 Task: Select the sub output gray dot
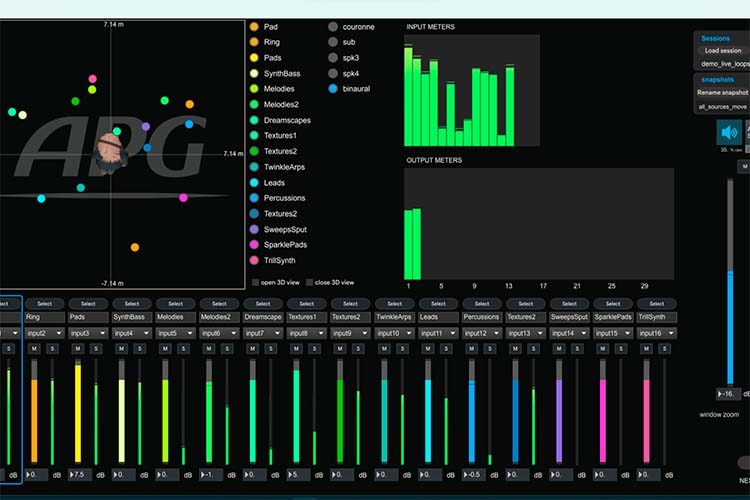333,42
